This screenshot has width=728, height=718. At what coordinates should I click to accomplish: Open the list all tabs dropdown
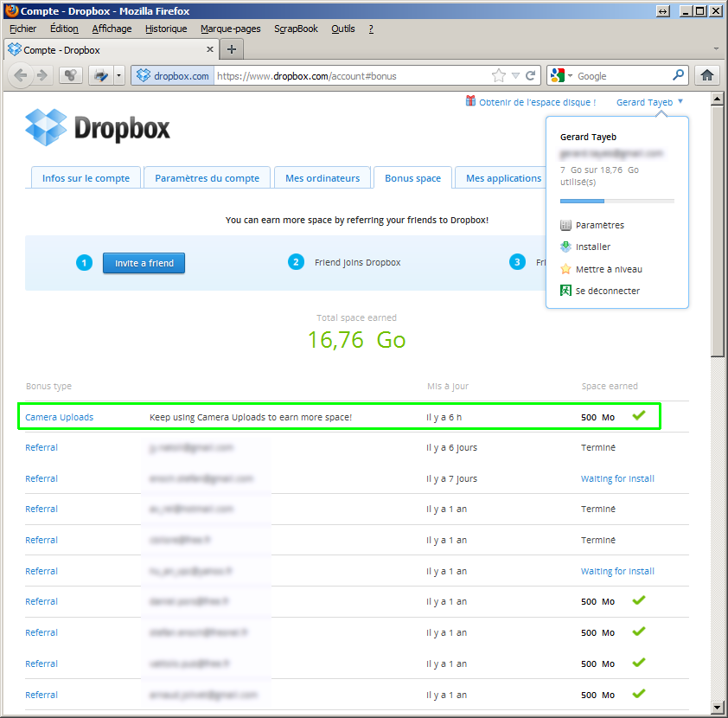[x=716, y=48]
